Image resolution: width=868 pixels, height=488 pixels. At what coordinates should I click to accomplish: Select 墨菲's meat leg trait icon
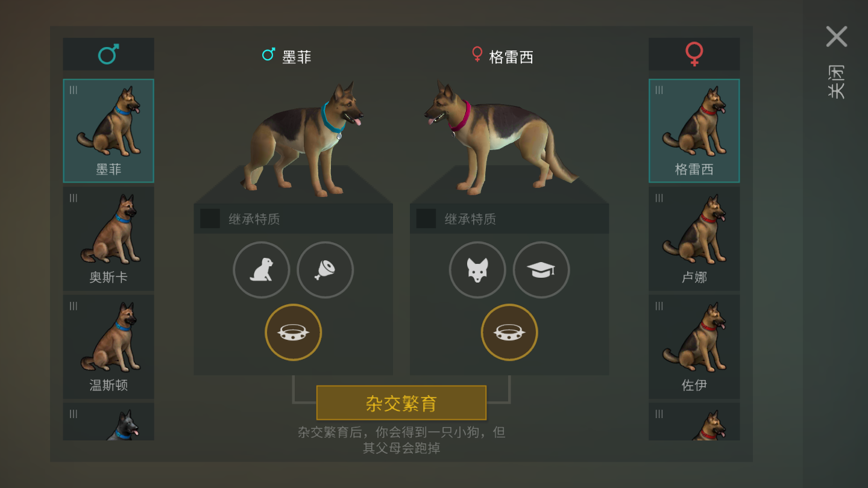325,270
